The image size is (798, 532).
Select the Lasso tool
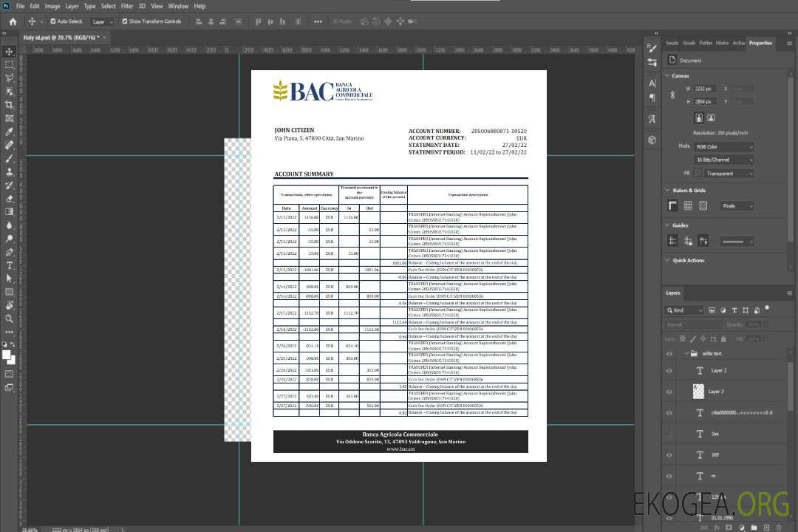tap(9, 78)
